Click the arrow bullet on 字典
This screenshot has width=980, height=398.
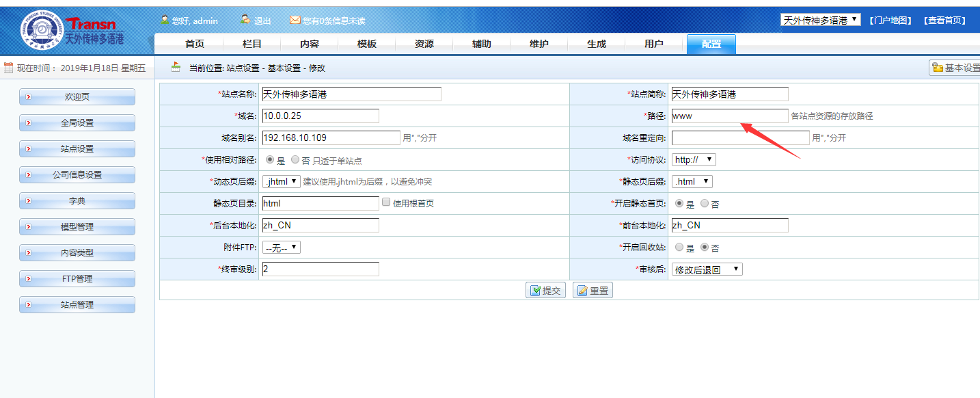[28, 201]
